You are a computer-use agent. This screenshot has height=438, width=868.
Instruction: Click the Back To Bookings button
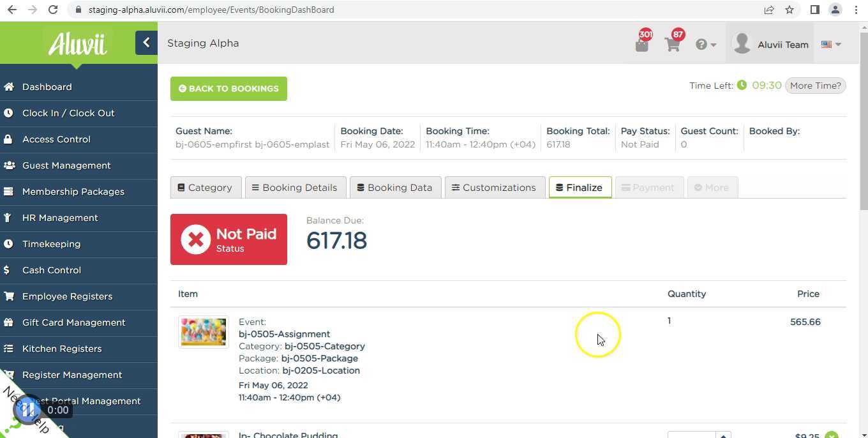[x=228, y=88]
